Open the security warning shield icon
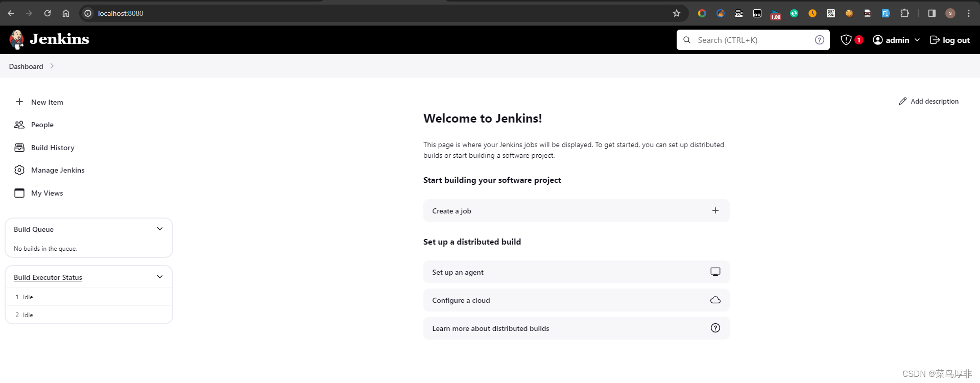The width and height of the screenshot is (980, 383). point(846,40)
